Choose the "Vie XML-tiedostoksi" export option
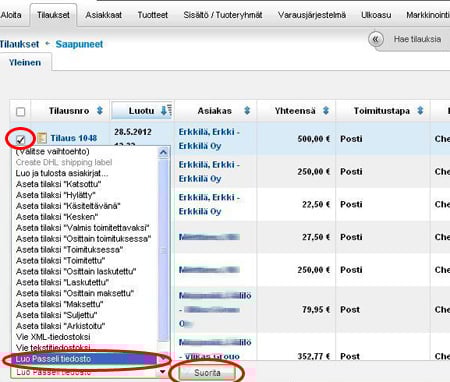The image size is (450, 382). point(53,337)
